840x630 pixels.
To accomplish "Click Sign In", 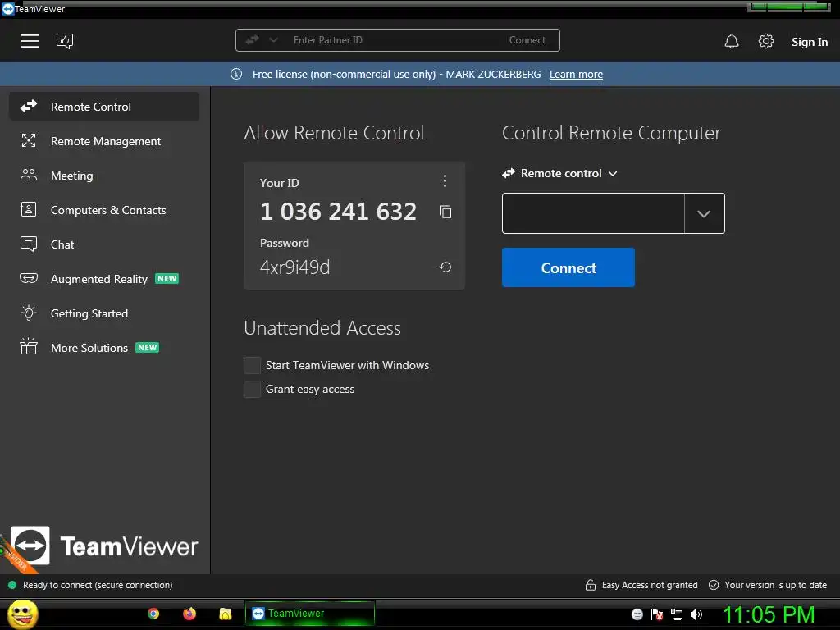I will [x=810, y=42].
